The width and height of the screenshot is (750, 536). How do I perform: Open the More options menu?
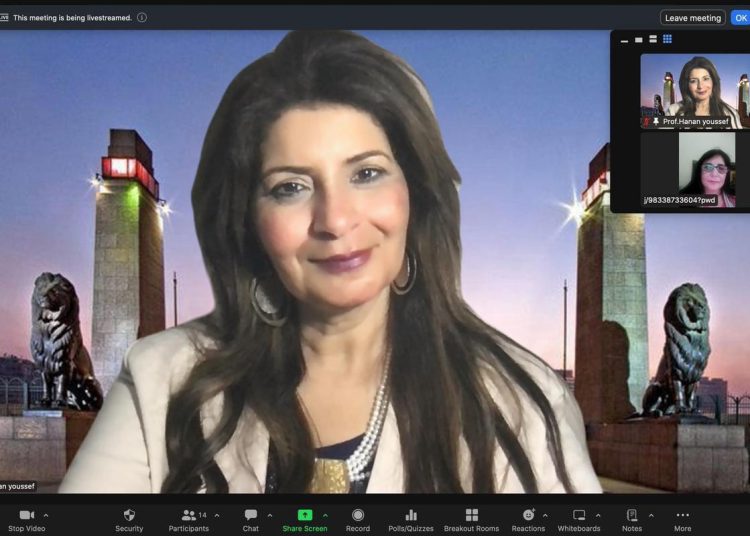(x=683, y=515)
